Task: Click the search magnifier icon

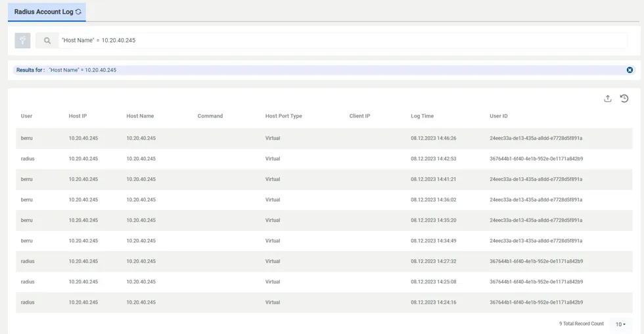Action: pos(47,41)
